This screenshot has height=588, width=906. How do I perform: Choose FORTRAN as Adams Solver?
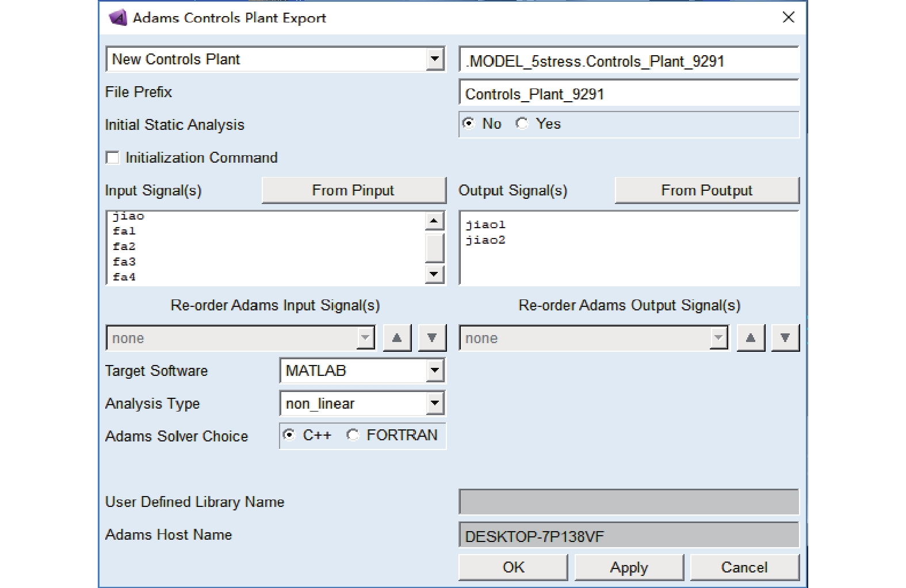[353, 435]
